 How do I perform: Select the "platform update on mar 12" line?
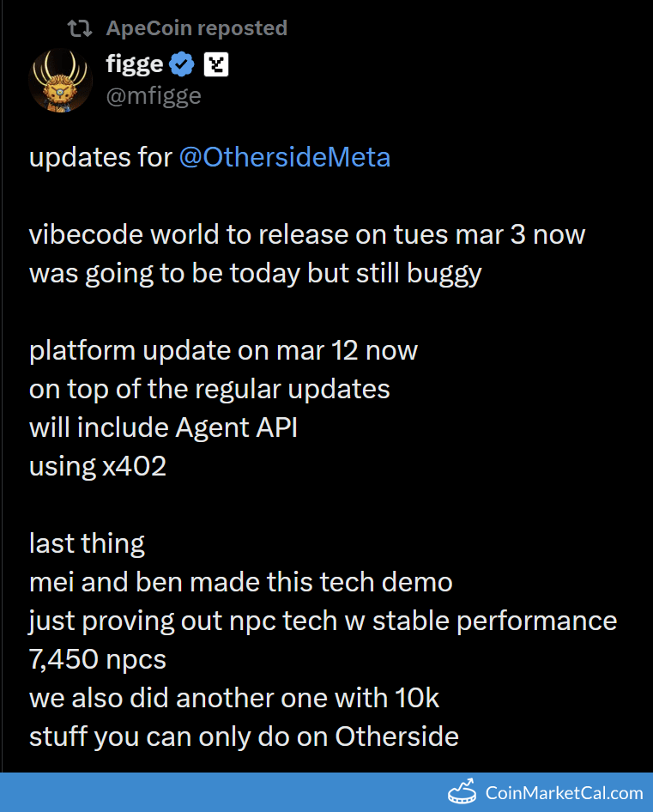point(223,350)
